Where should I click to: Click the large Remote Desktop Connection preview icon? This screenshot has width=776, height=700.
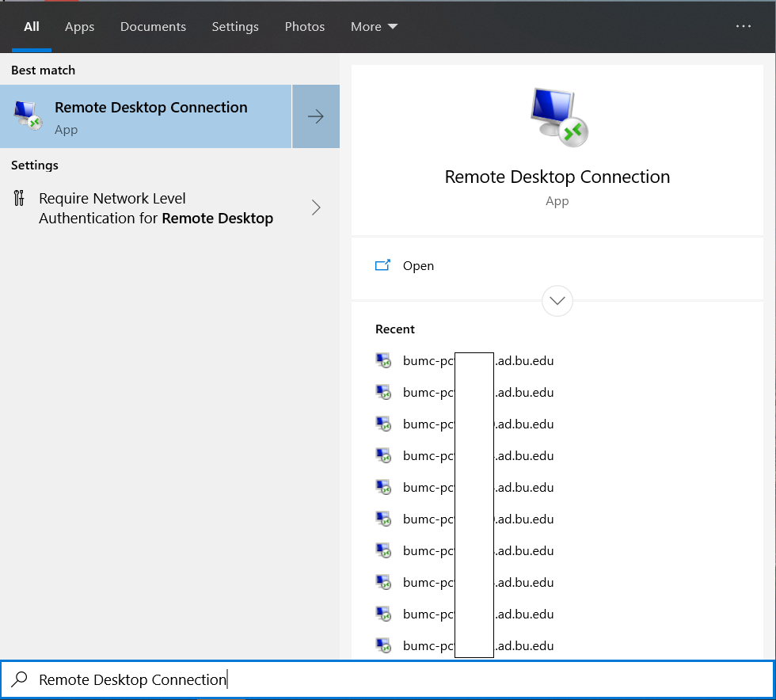(559, 117)
